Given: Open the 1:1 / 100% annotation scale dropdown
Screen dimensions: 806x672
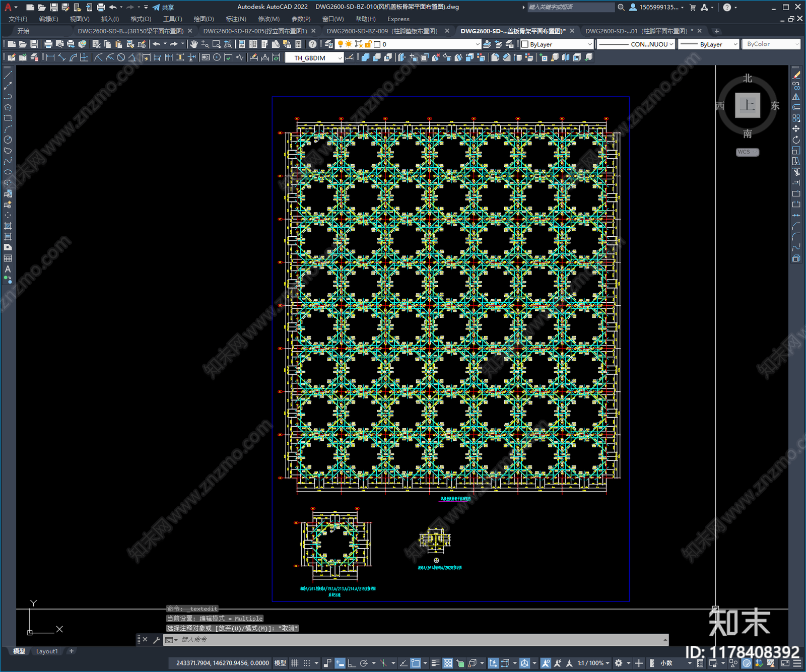Looking at the screenshot, I should coord(593,663).
